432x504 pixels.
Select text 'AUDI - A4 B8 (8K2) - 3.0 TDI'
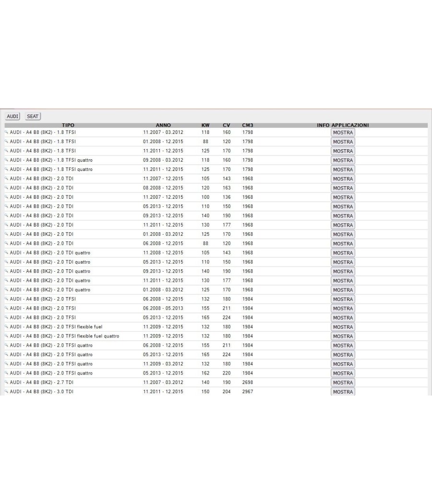[x=41, y=392]
